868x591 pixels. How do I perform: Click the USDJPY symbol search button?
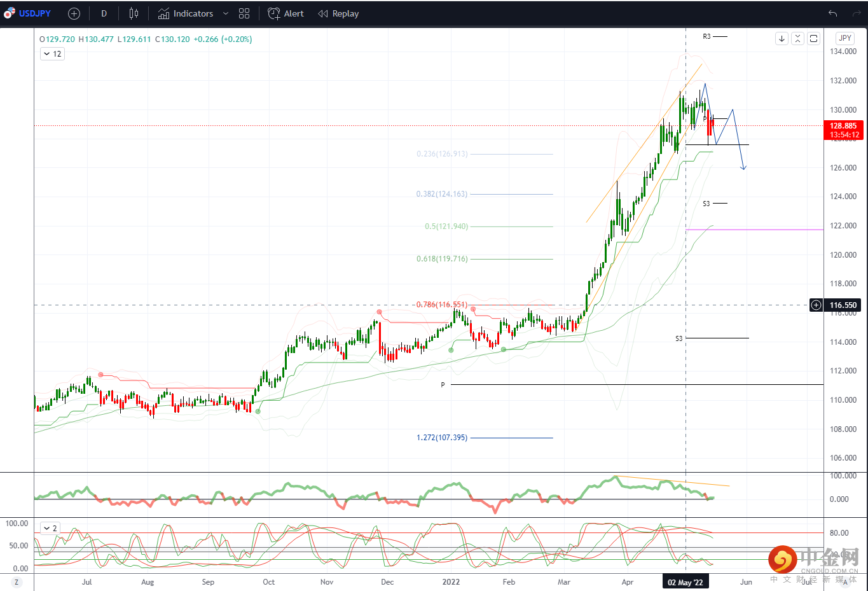point(28,13)
